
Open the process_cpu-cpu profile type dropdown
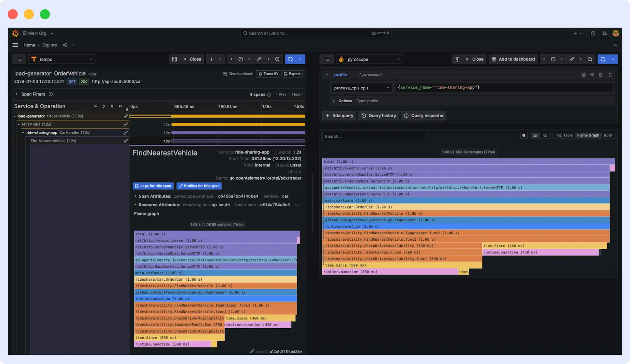click(361, 88)
